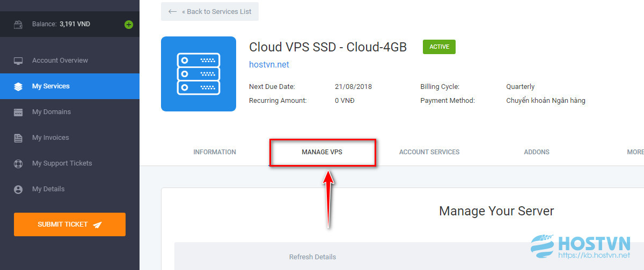
Task: Open the Manage VPS tab
Action: click(322, 152)
